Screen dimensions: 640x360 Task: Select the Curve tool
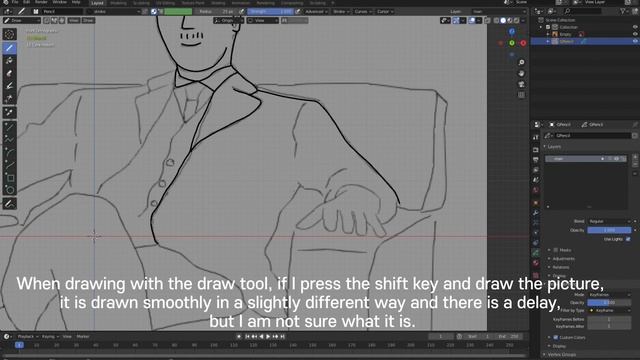9,165
